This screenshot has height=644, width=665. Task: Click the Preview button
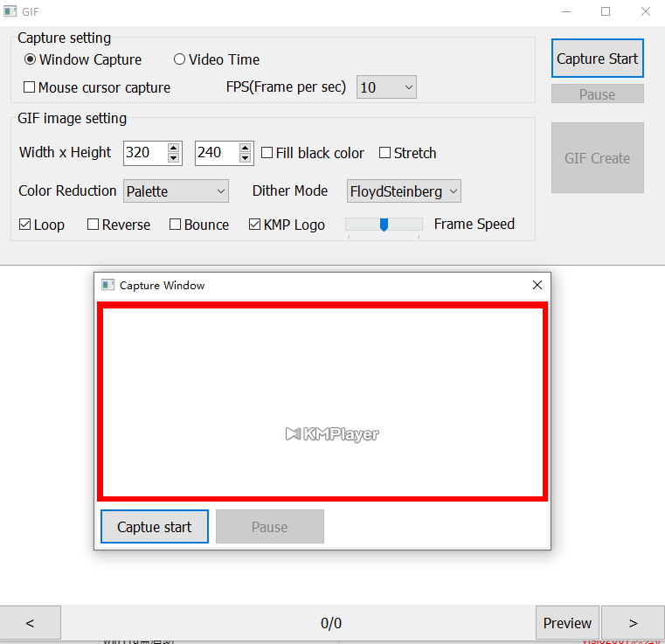(567, 623)
